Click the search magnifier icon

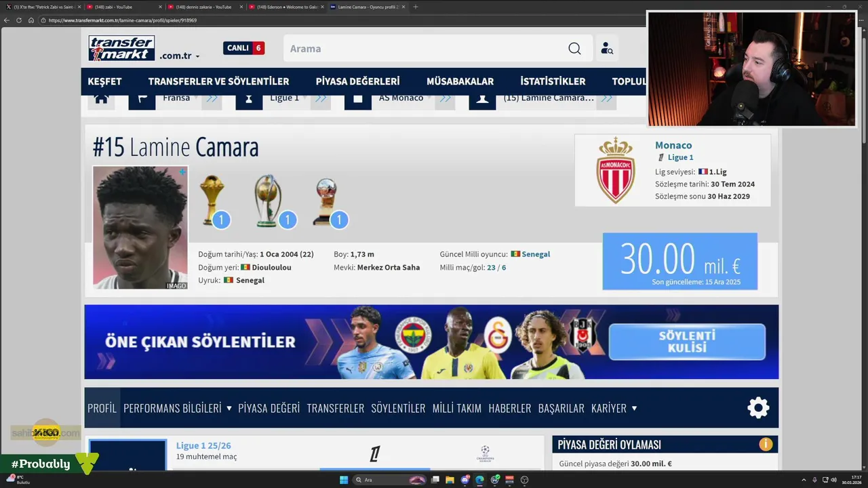574,49
